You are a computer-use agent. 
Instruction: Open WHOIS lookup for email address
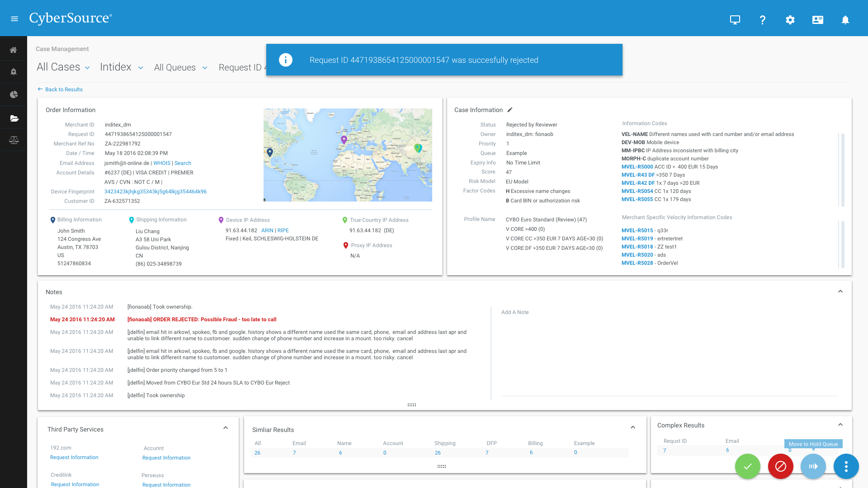[162, 163]
